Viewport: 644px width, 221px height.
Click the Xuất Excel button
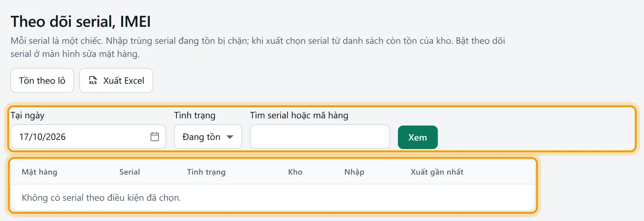[x=116, y=80]
